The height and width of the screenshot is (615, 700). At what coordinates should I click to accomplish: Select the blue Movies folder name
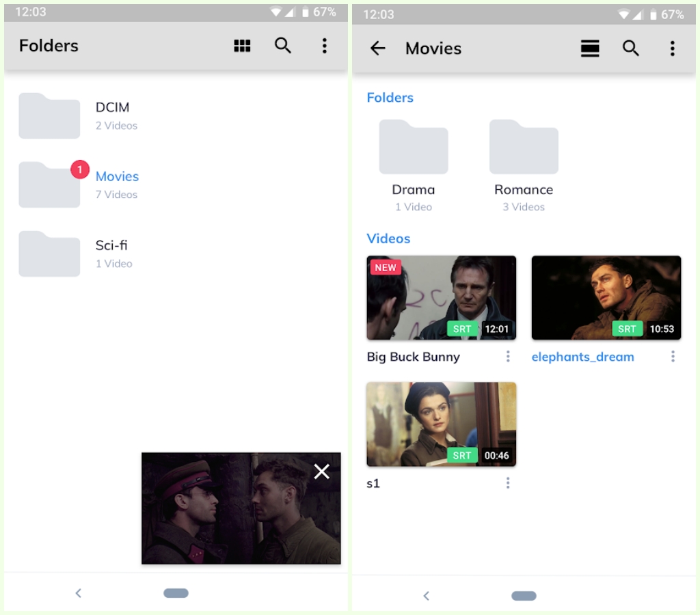coord(117,176)
